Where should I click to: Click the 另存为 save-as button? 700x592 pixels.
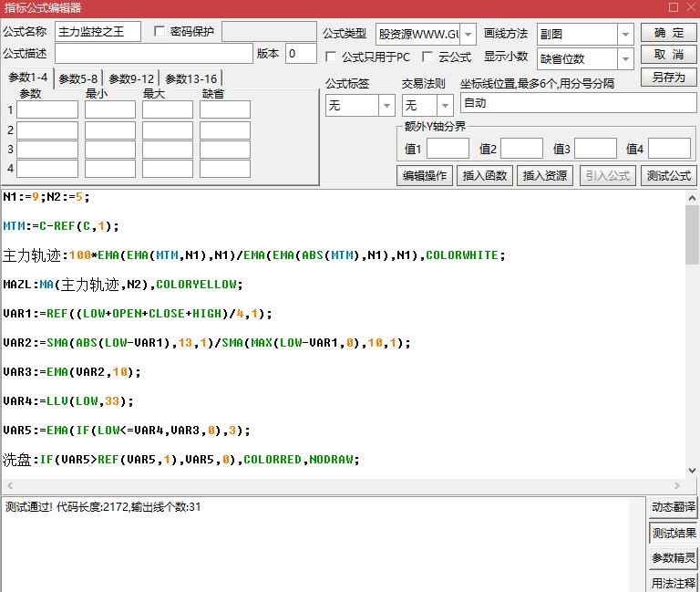[668, 77]
